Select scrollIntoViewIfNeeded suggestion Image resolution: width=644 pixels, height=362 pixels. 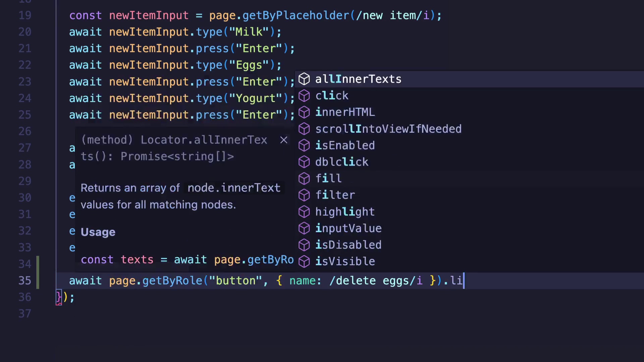pos(469,129)
